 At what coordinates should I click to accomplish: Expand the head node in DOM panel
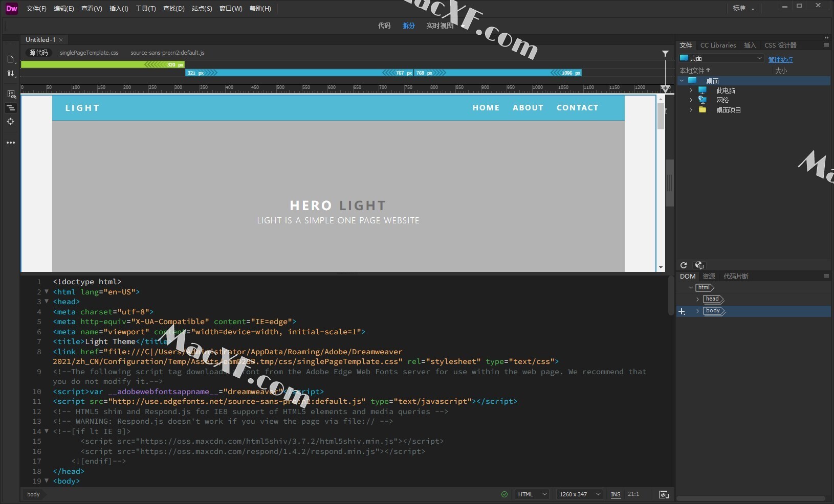coord(697,299)
